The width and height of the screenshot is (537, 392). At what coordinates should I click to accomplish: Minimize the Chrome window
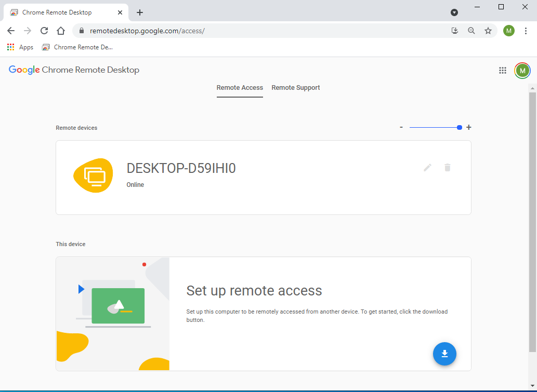[477, 7]
